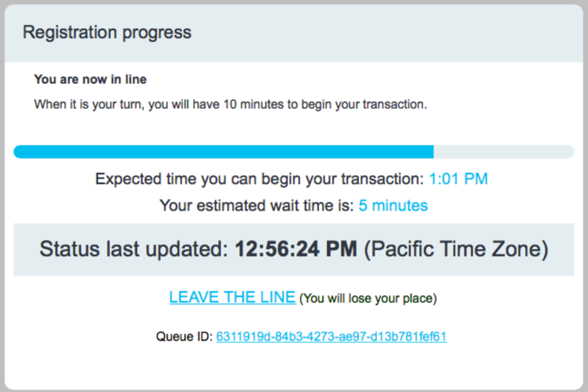Click the Registration progress header title
The image size is (588, 392).
pos(107,32)
